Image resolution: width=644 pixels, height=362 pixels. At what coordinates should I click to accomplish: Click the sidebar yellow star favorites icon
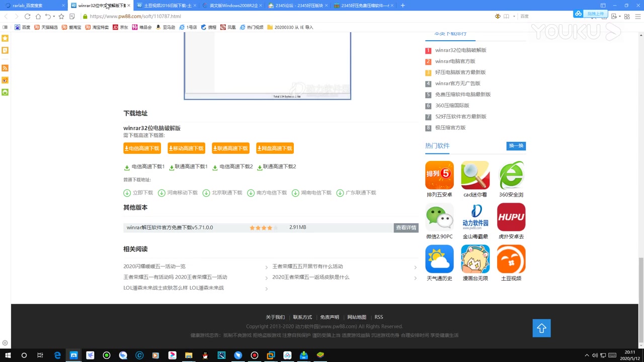click(x=5, y=38)
